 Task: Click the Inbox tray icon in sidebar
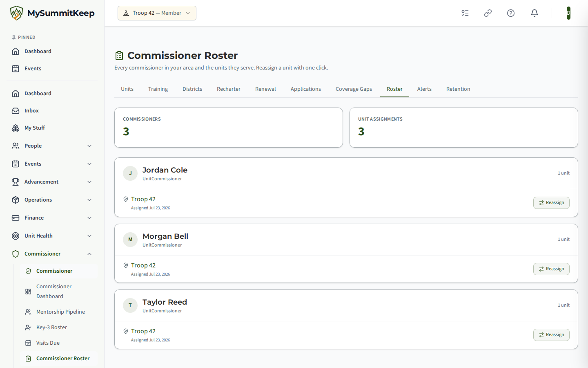pyautogui.click(x=16, y=111)
